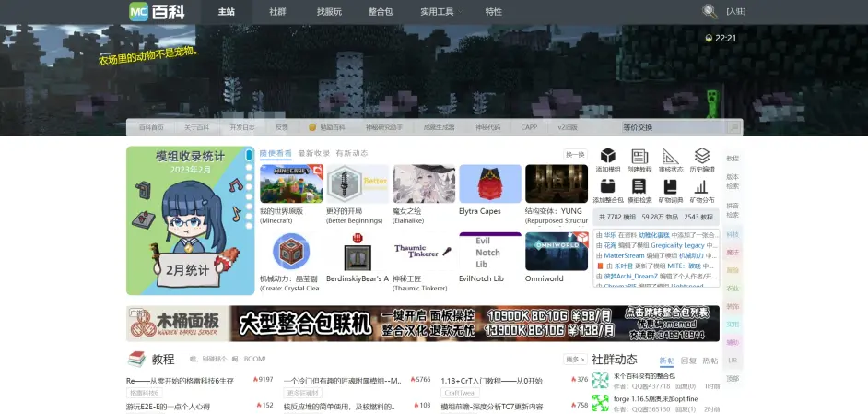
Task: Open EvilNotch Lib mod thumbnail
Action: point(490,252)
